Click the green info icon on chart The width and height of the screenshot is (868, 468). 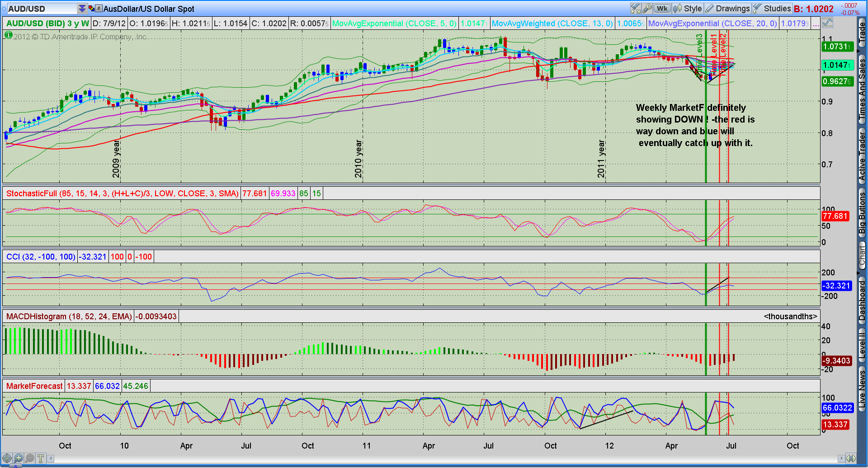[8, 35]
